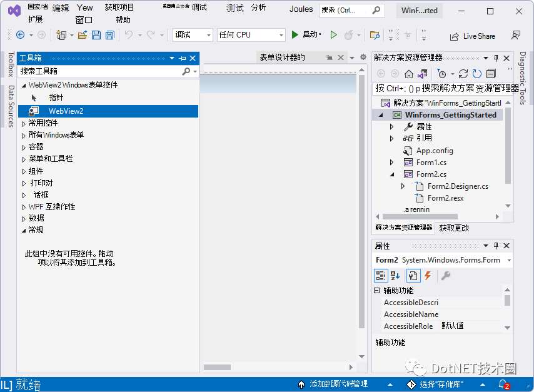Click the save all icon
This screenshot has width=534, height=392.
[x=110, y=35]
